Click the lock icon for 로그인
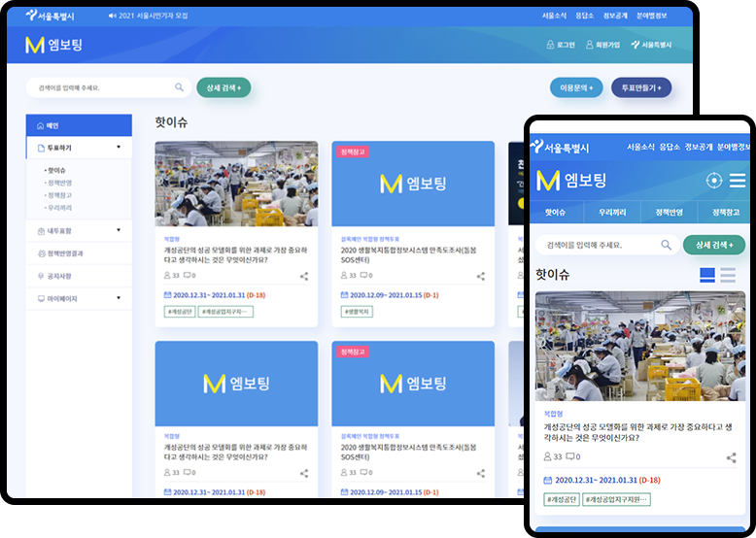This screenshot has height=538, width=756. point(550,45)
